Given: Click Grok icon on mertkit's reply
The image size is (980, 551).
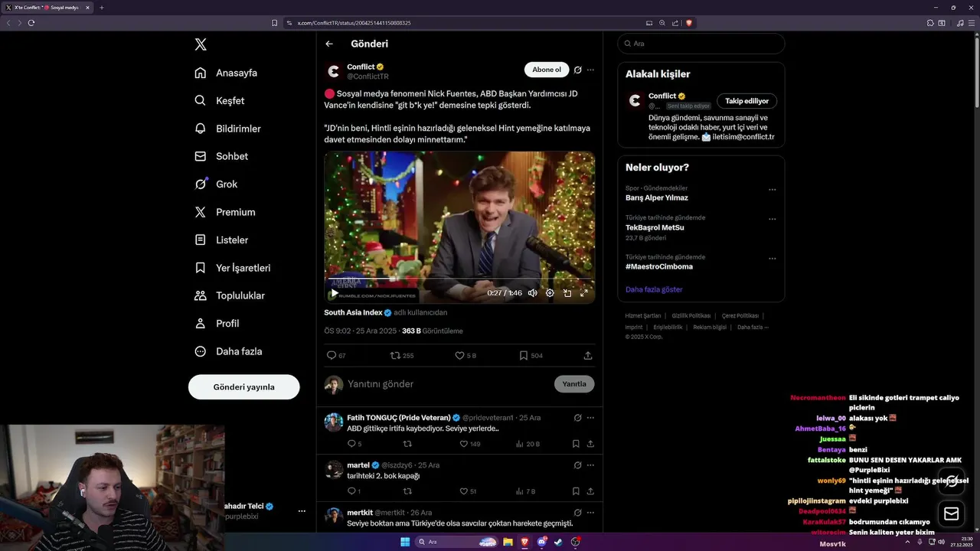Looking at the screenshot, I should (x=578, y=512).
